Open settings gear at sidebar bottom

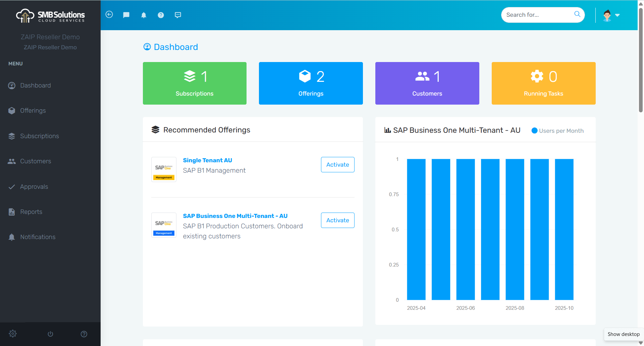[13, 334]
